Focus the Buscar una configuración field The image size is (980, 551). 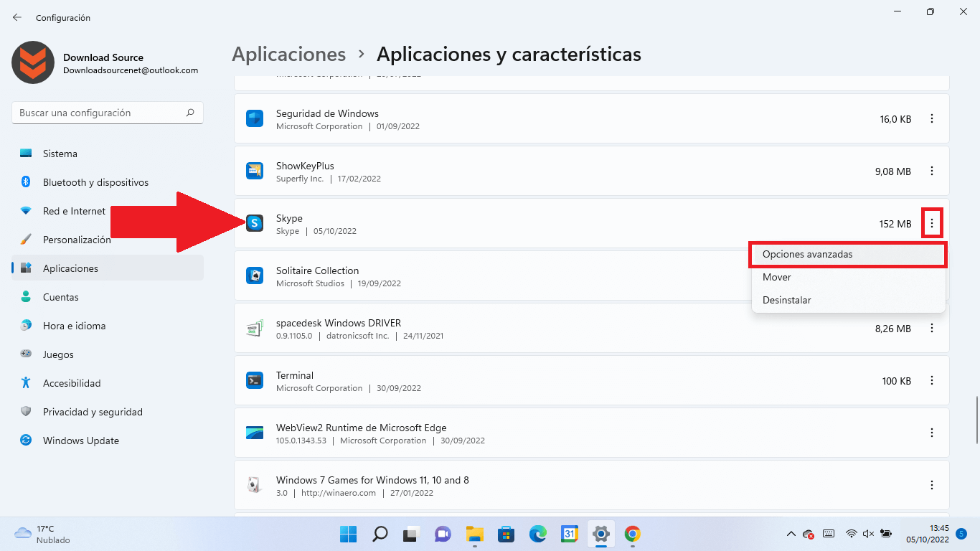(108, 113)
